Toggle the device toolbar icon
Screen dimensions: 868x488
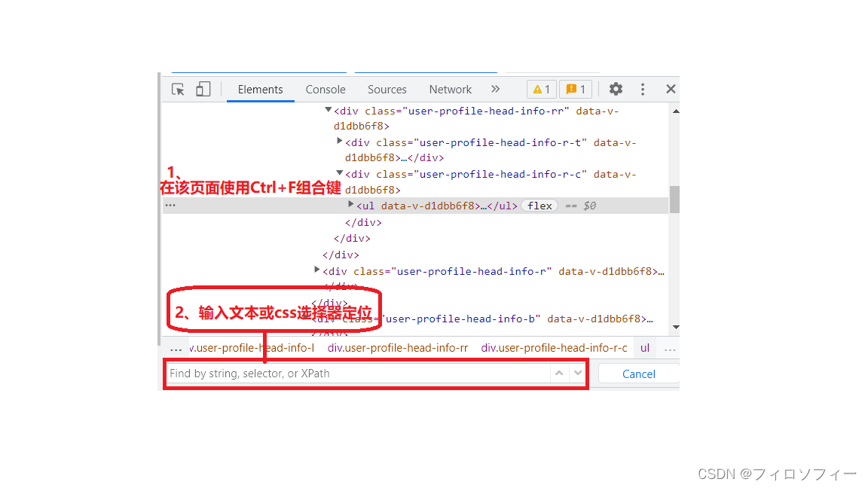pos(203,89)
